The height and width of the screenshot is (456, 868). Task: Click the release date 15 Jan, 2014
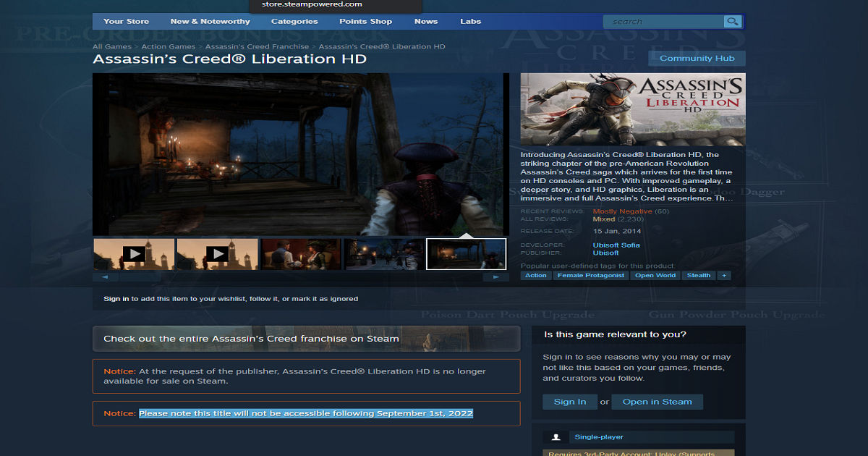[x=617, y=232]
